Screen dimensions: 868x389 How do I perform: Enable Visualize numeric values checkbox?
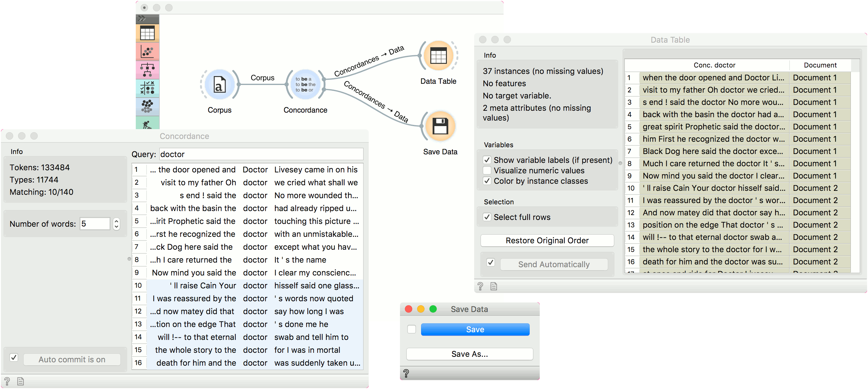click(x=487, y=170)
